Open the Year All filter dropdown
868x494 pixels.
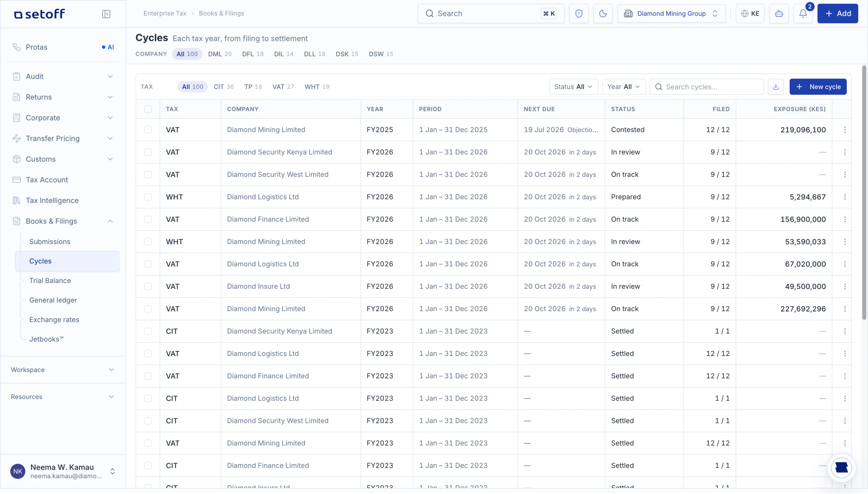[x=624, y=87]
